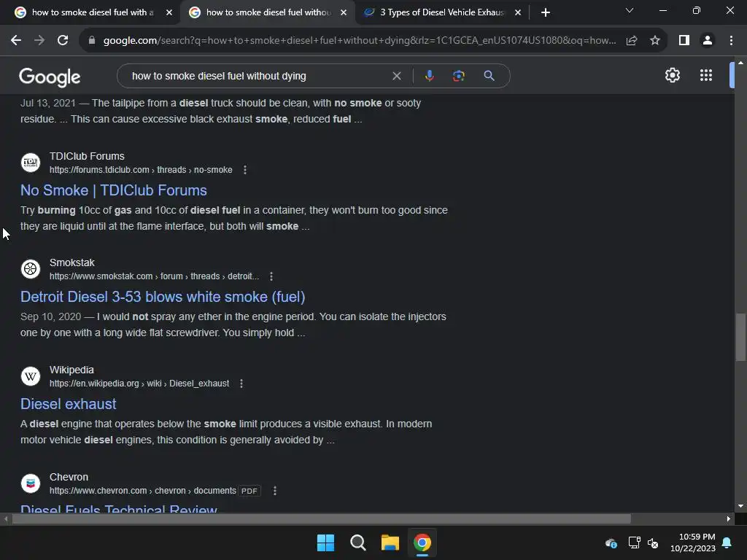This screenshot has height=560, width=747.
Task: Open 'Diesel Fuels Technical Review' link
Action: [119, 508]
